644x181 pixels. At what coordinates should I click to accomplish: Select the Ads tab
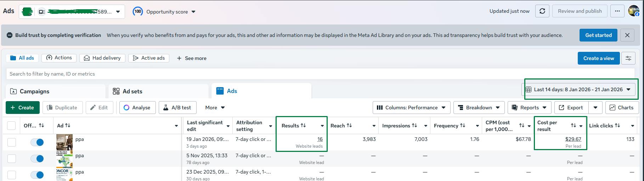(x=261, y=91)
